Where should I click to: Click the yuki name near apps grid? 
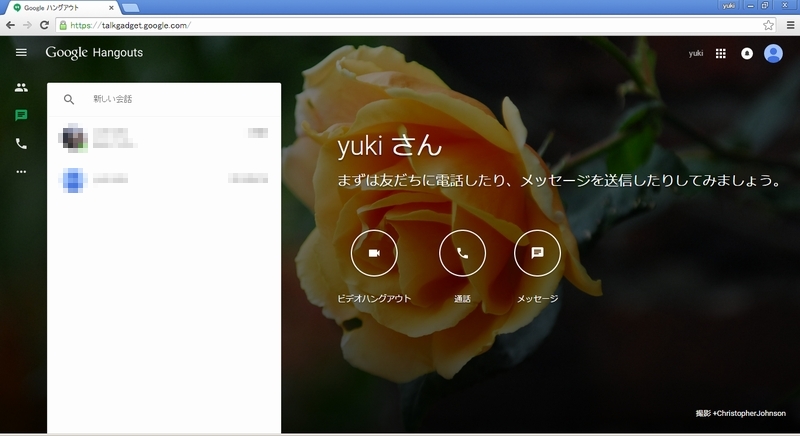click(x=696, y=54)
